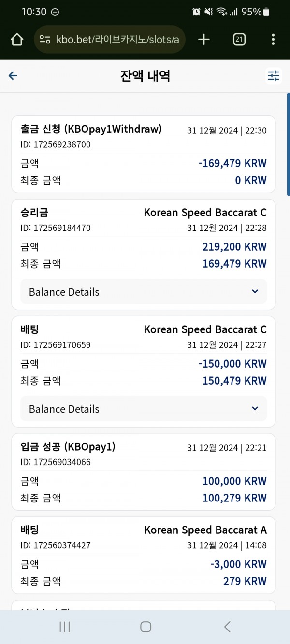Open the tab switcher showing 21 tabs

pos(239,40)
